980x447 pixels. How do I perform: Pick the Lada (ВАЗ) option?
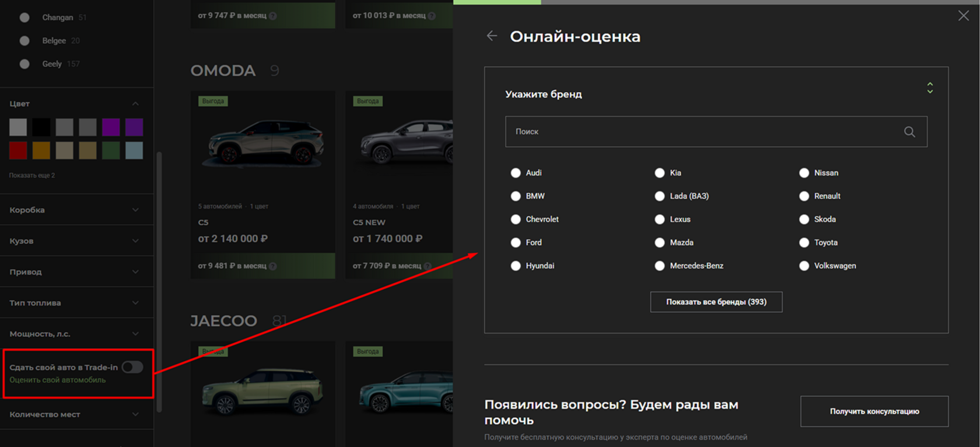(x=660, y=196)
